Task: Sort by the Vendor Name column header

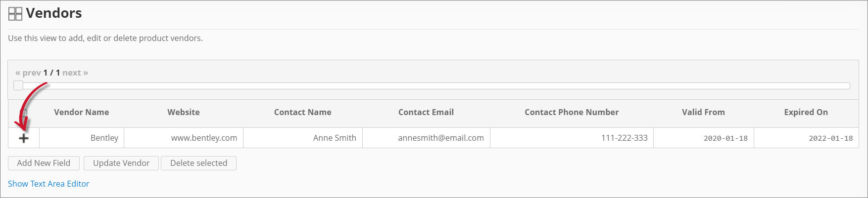Action: (x=81, y=112)
